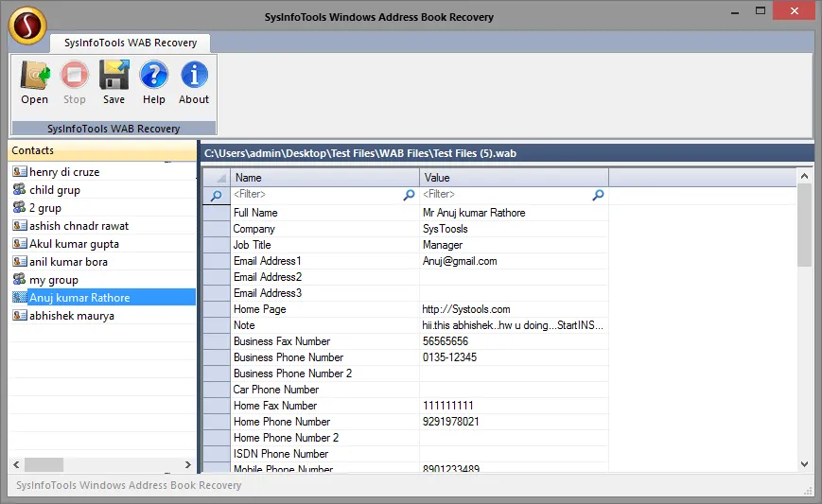The height and width of the screenshot is (504, 822).
Task: Click the Business Phone Number value 0135-12345
Action: 449,357
